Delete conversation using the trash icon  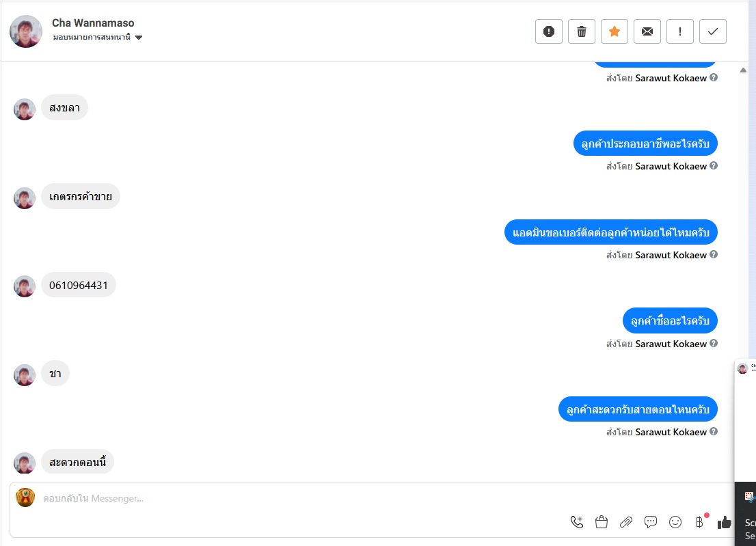click(x=581, y=31)
